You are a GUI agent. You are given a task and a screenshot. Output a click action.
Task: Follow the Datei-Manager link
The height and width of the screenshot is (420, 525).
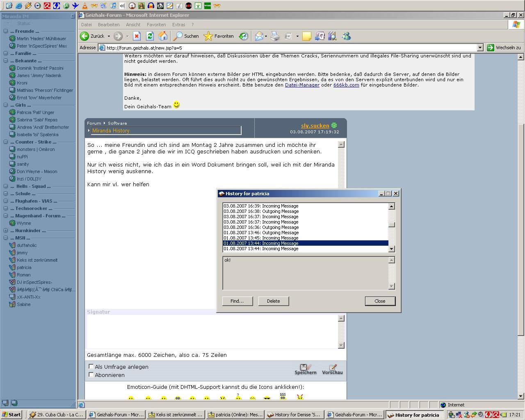click(x=302, y=85)
